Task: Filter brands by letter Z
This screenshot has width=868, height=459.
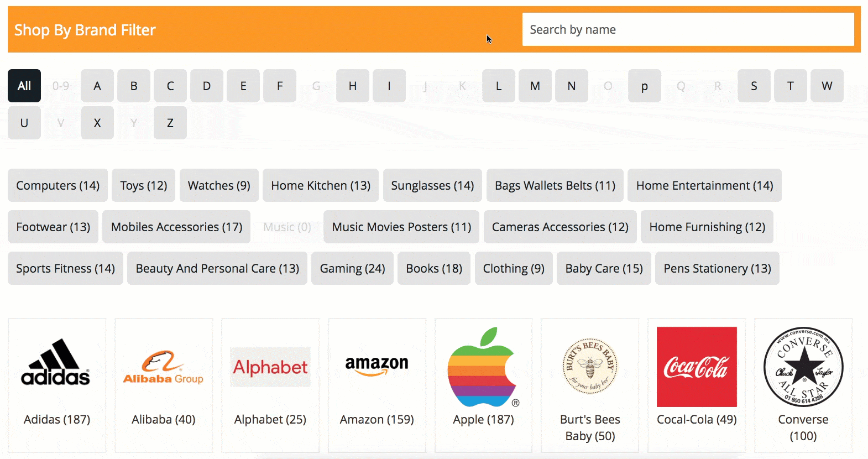Action: point(170,123)
